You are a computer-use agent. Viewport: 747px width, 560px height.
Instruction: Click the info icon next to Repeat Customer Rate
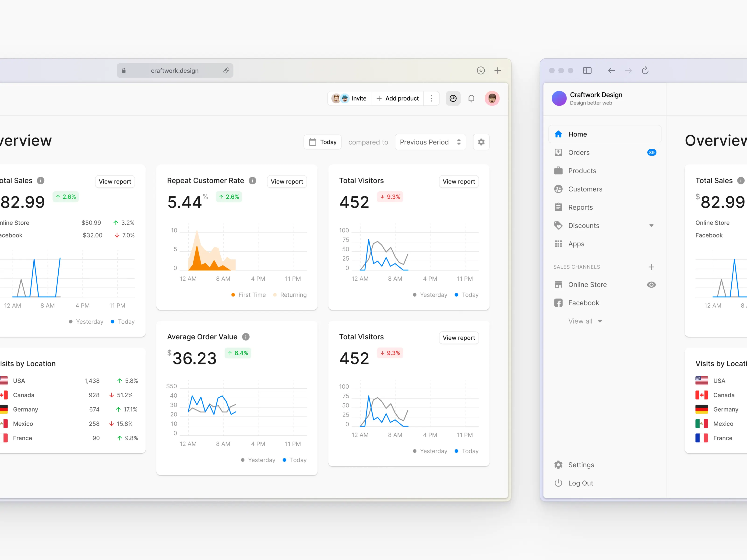click(253, 181)
